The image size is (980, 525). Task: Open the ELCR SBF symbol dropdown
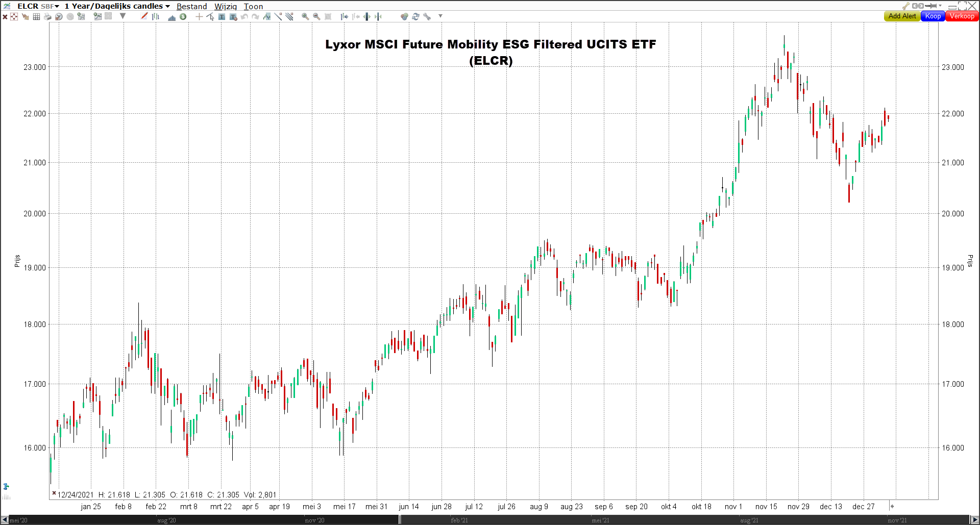tap(38, 6)
